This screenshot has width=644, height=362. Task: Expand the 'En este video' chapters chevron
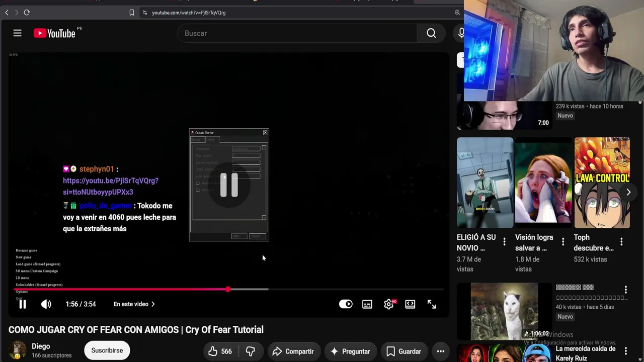pos(153,304)
